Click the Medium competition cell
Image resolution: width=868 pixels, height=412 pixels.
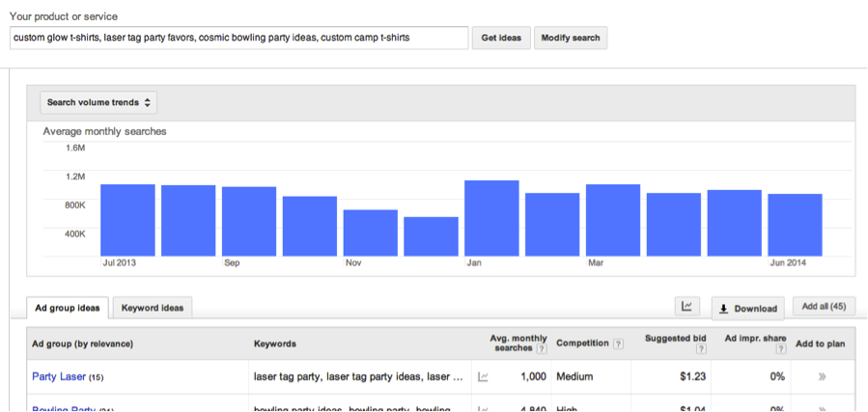point(574,376)
